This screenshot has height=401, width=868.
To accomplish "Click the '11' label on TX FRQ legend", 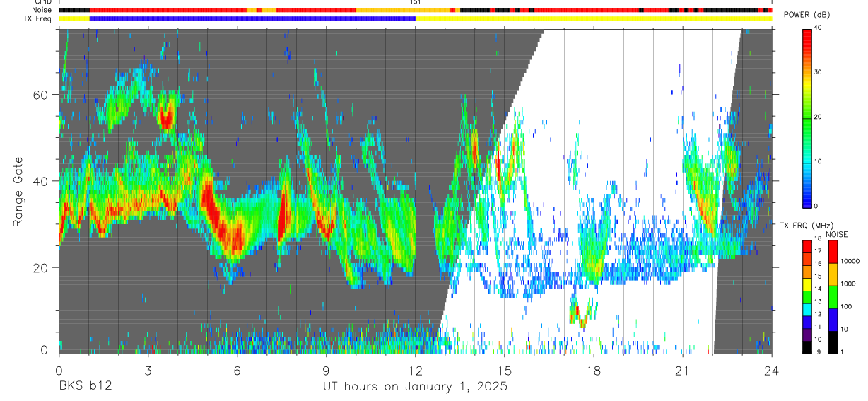I will tap(817, 327).
